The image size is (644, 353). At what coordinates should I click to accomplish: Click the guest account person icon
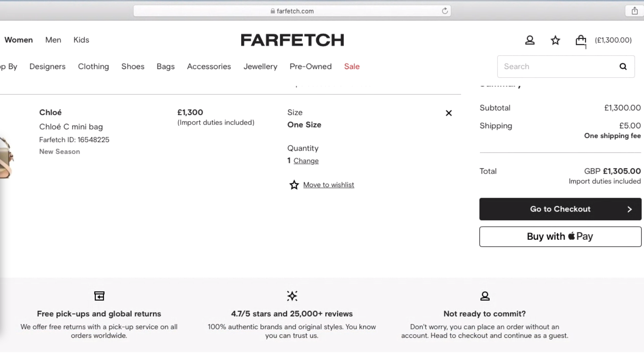point(485,296)
